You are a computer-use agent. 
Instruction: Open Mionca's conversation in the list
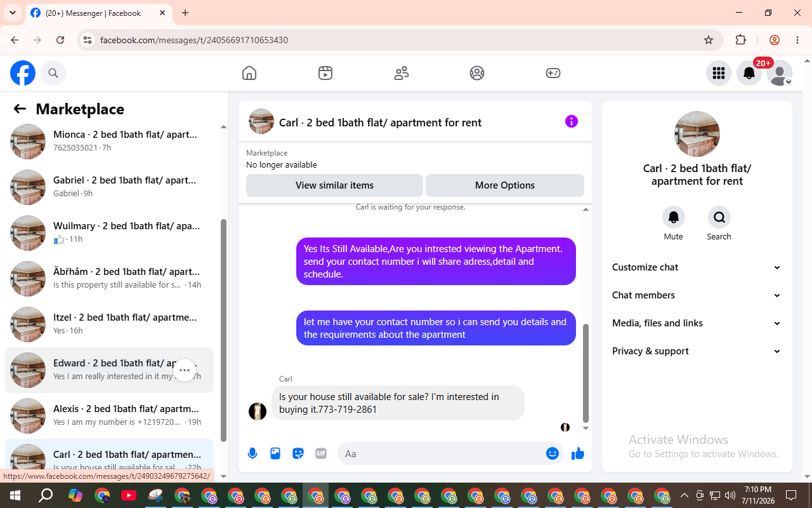click(109, 141)
